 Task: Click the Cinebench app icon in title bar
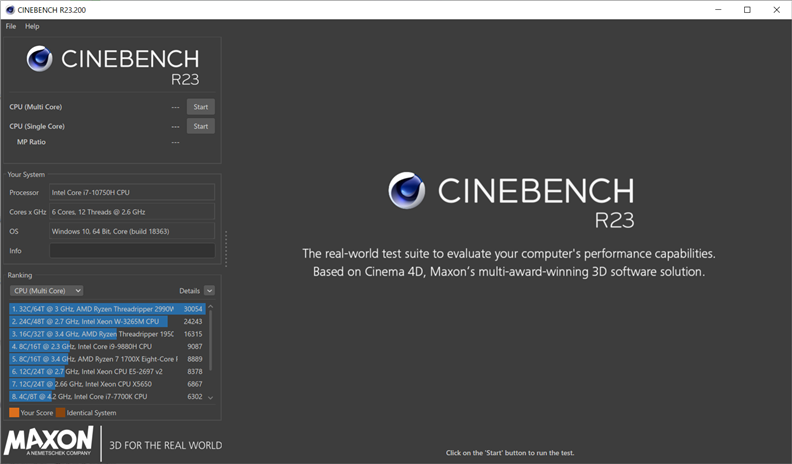click(10, 10)
